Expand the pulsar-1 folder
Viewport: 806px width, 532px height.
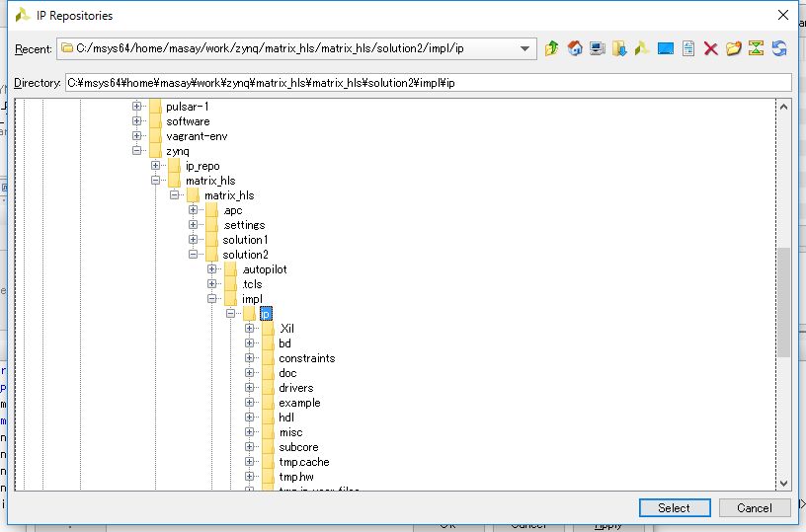pos(136,107)
